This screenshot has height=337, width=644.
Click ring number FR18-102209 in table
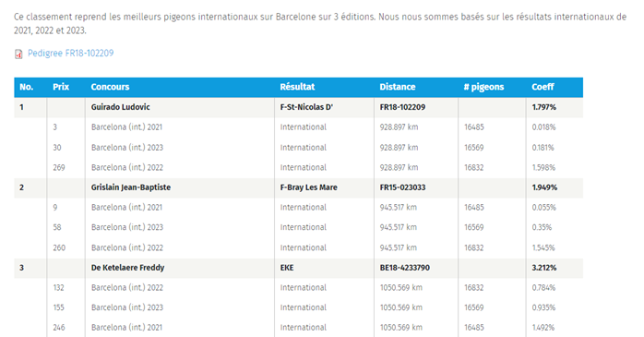(402, 107)
